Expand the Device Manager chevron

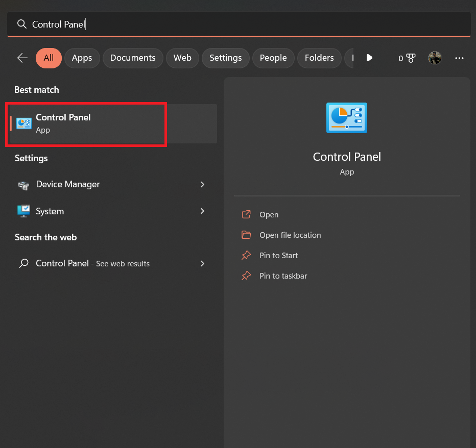202,184
